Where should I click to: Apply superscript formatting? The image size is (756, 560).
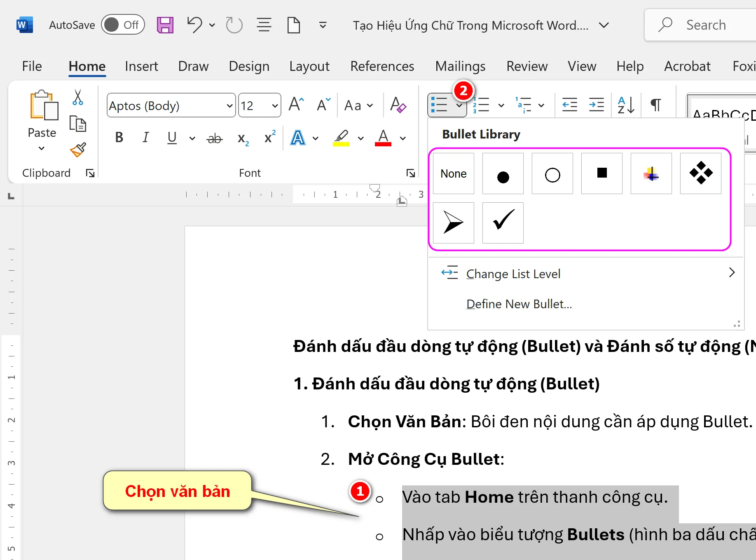269,138
